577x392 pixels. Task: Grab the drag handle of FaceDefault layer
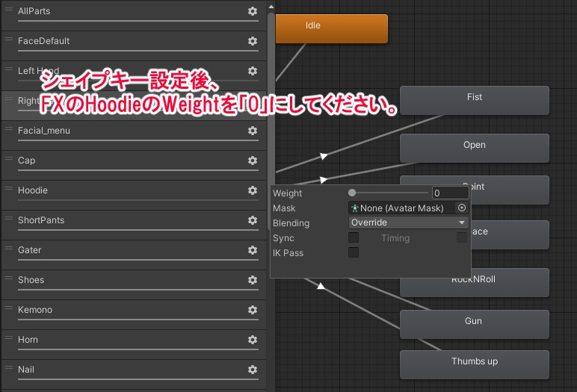point(9,39)
